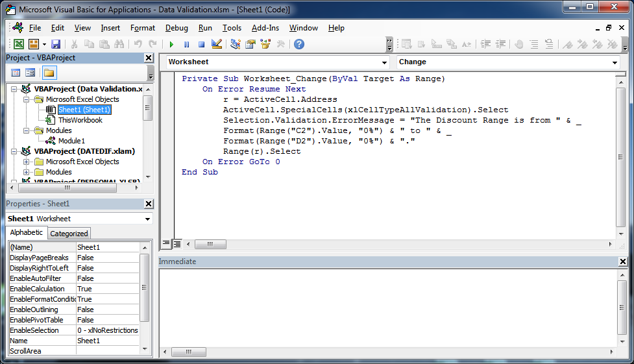Select Sheet1 (Sheet1) in the project tree
The width and height of the screenshot is (634, 364).
pos(84,110)
